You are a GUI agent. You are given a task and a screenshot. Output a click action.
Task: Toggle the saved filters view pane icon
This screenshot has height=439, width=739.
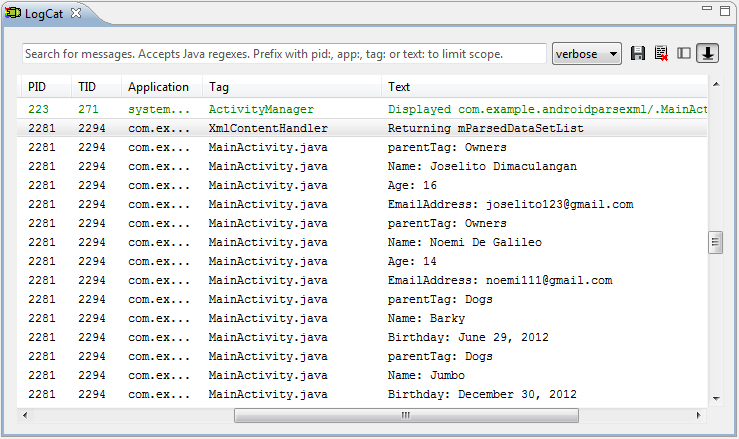(684, 53)
